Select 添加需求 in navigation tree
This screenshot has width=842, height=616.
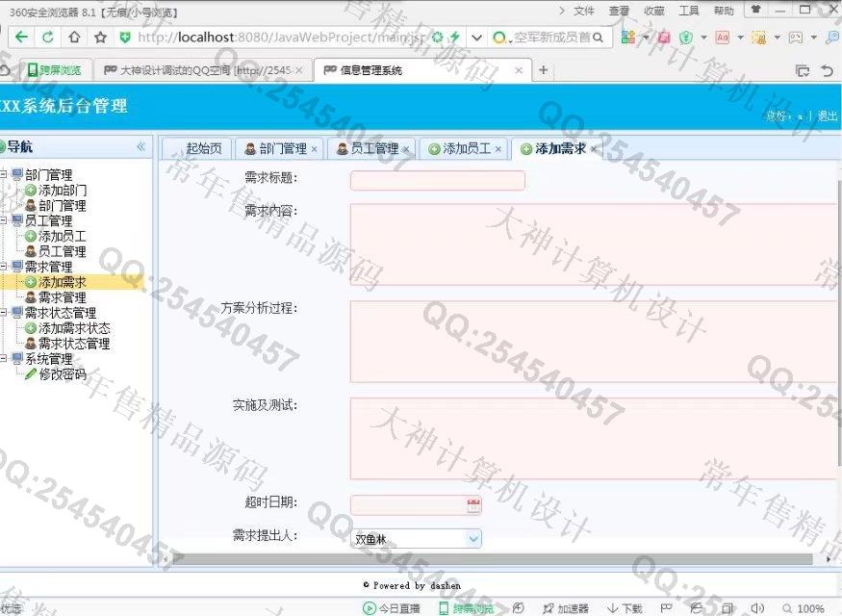(x=62, y=282)
